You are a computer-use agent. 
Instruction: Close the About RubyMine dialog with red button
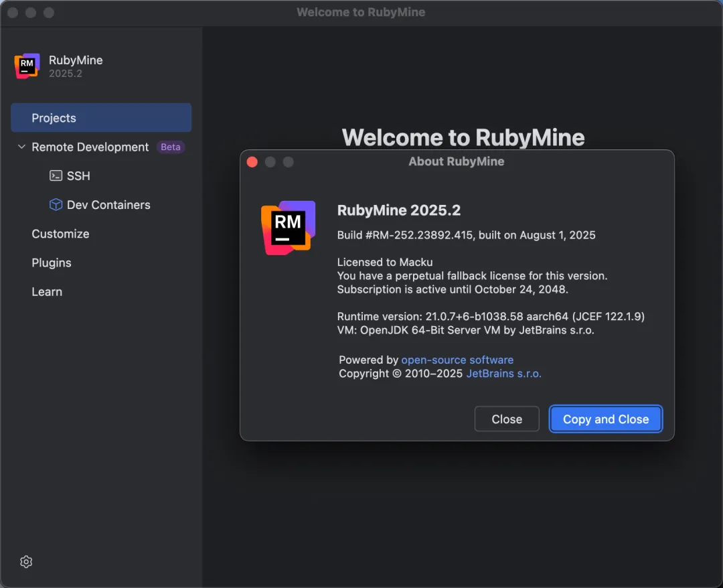pos(252,162)
